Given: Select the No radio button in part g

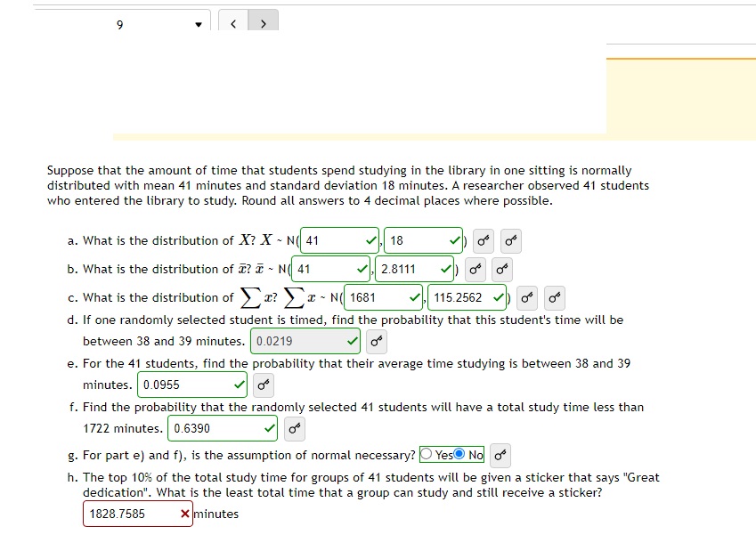Looking at the screenshot, I should point(458,454).
